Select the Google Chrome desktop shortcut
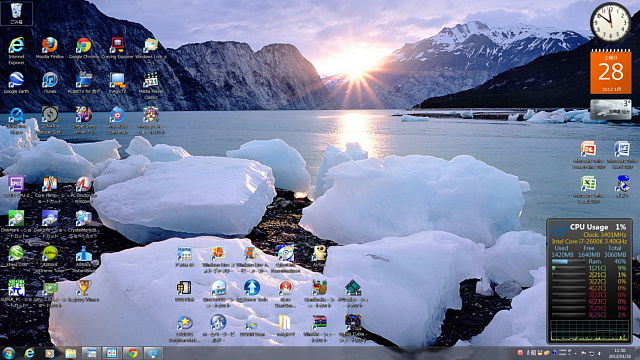The height and width of the screenshot is (360, 640). (x=84, y=48)
